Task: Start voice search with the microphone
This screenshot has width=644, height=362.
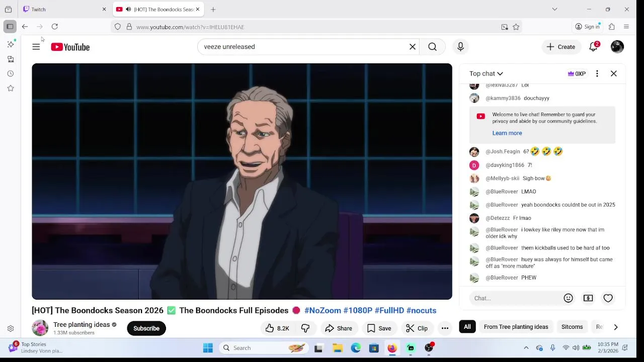Action: [460, 47]
